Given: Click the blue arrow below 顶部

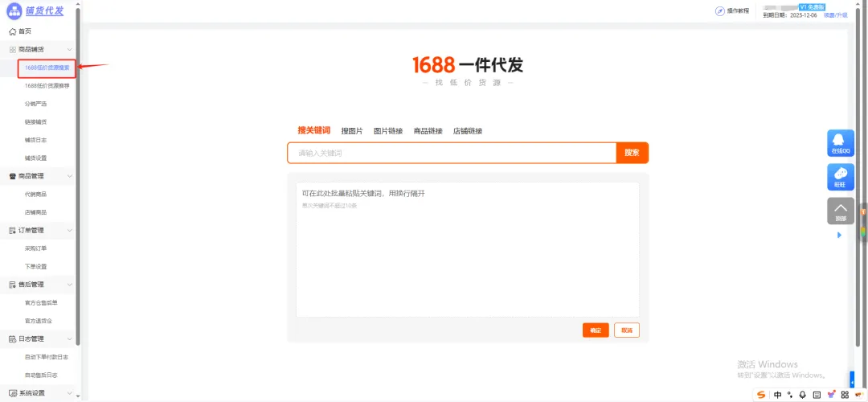Looking at the screenshot, I should click(x=839, y=236).
